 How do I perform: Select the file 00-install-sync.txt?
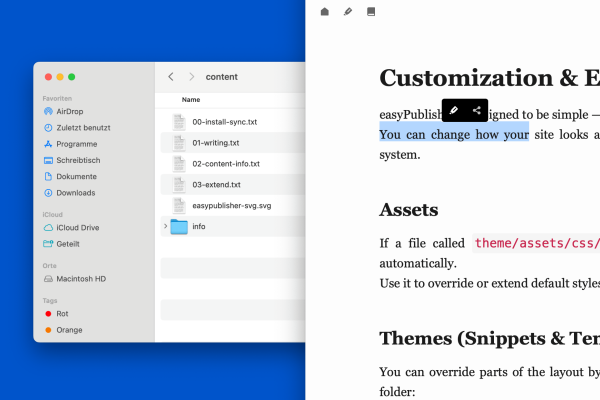pyautogui.click(x=224, y=122)
